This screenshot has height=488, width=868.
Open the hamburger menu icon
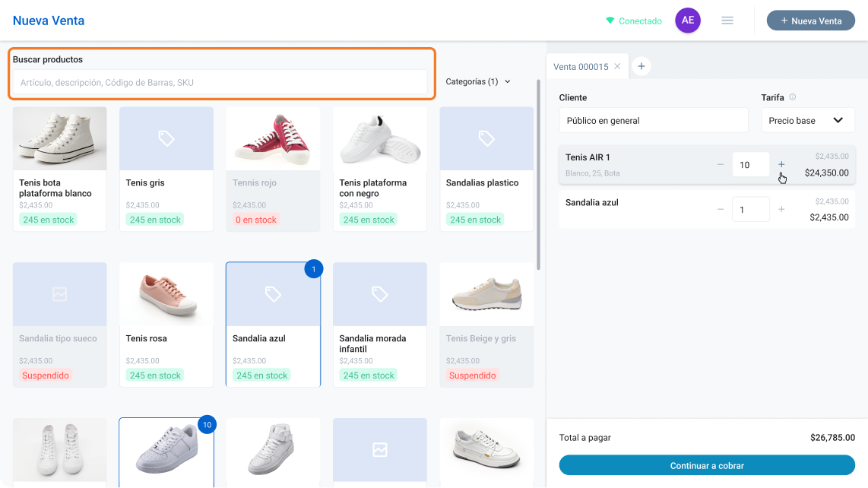pos(727,21)
